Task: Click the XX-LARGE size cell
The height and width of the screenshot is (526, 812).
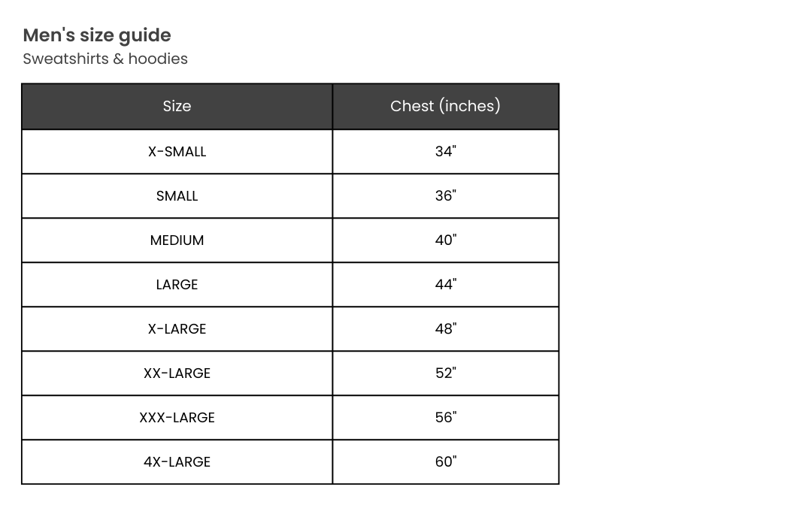Action: pos(177,373)
